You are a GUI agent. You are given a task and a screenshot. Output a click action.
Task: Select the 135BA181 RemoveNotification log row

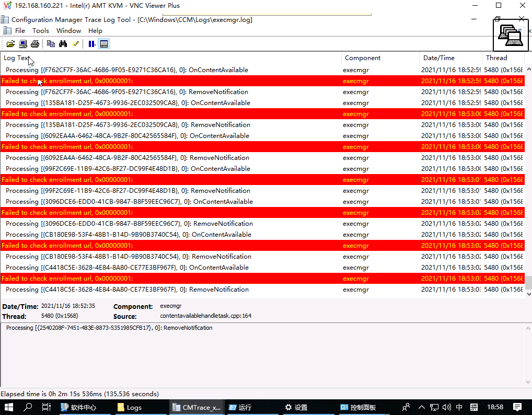click(262, 125)
